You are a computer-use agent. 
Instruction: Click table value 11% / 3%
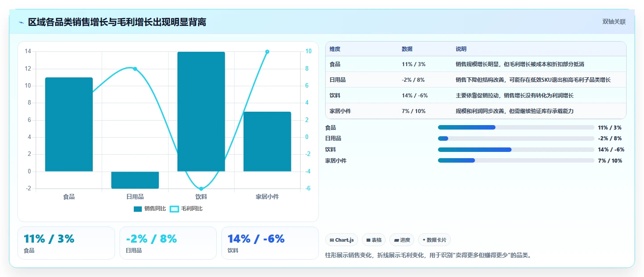pyautogui.click(x=414, y=64)
